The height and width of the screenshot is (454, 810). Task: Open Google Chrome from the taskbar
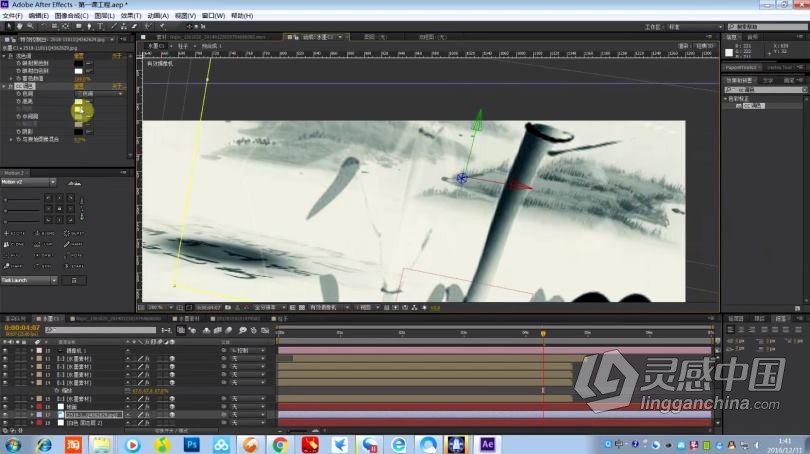(279, 445)
